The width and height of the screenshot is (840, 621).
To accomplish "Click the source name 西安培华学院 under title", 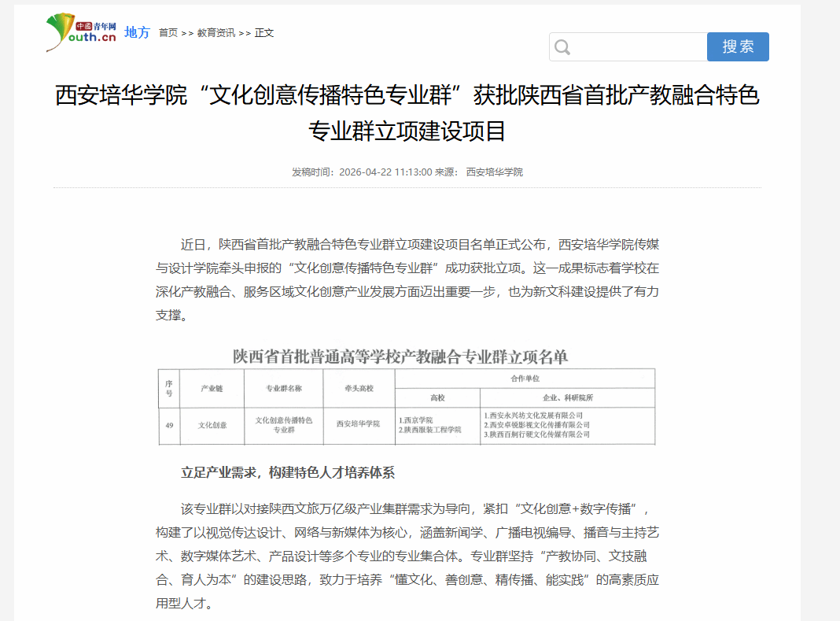I will 494,172.
